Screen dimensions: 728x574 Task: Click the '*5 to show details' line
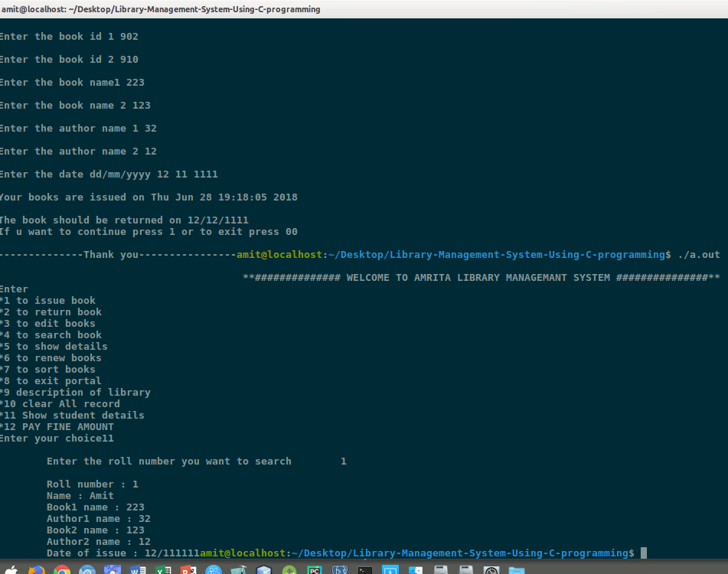[54, 347]
